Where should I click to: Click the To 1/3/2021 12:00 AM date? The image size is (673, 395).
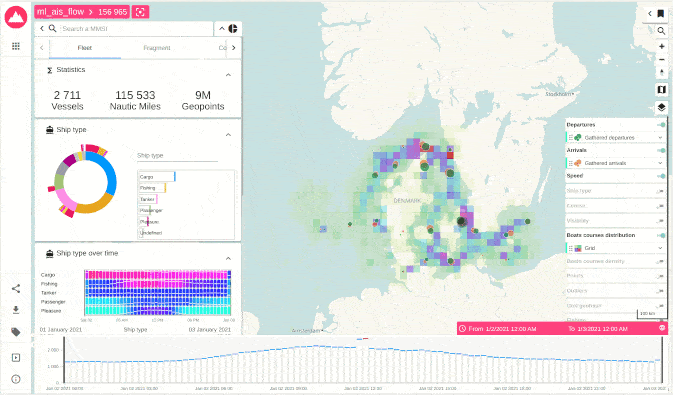point(598,328)
